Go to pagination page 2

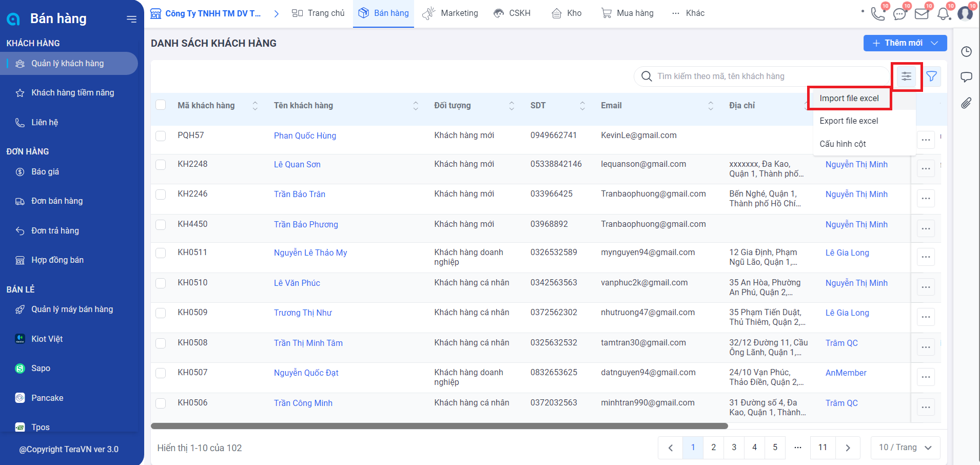tap(713, 448)
